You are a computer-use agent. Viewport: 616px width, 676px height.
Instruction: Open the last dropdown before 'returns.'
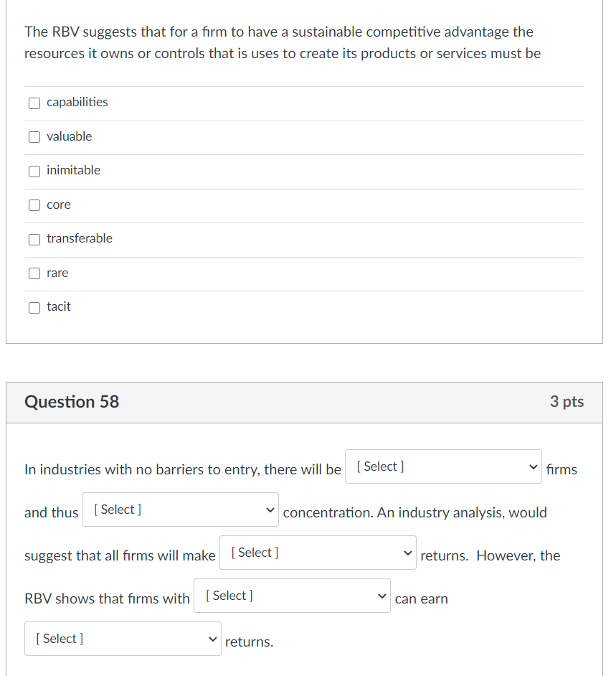(x=123, y=639)
